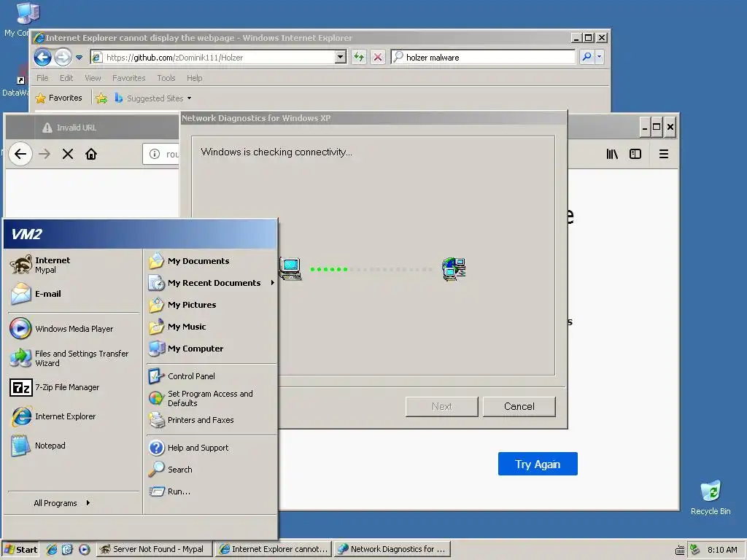Open E-mail from Start menu

[74, 294]
